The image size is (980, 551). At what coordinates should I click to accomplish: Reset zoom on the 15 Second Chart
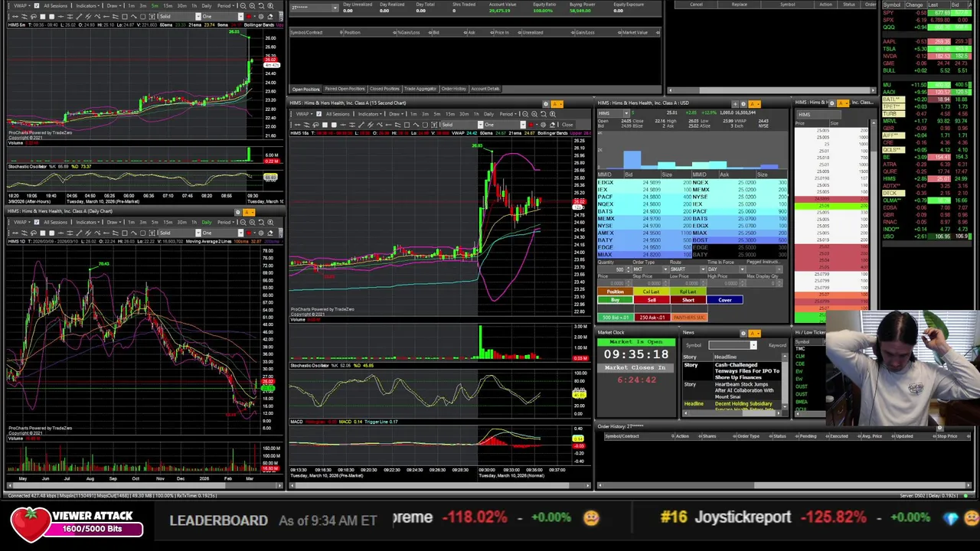544,114
